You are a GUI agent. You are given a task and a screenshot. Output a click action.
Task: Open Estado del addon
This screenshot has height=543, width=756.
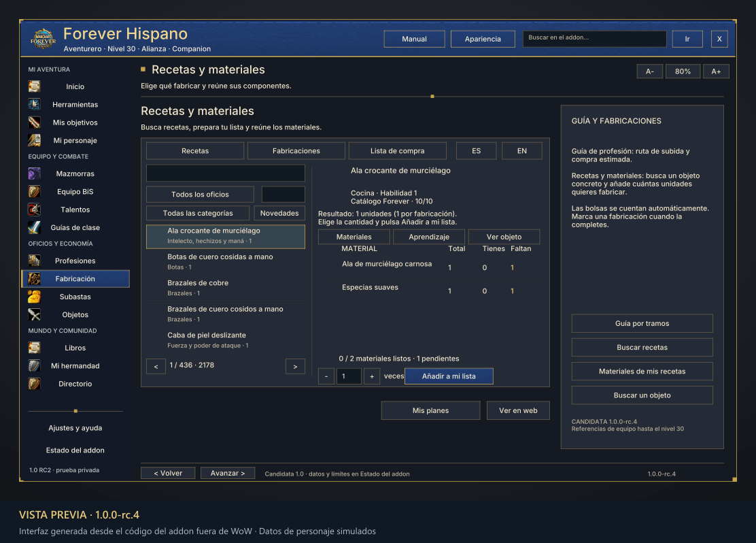click(75, 450)
